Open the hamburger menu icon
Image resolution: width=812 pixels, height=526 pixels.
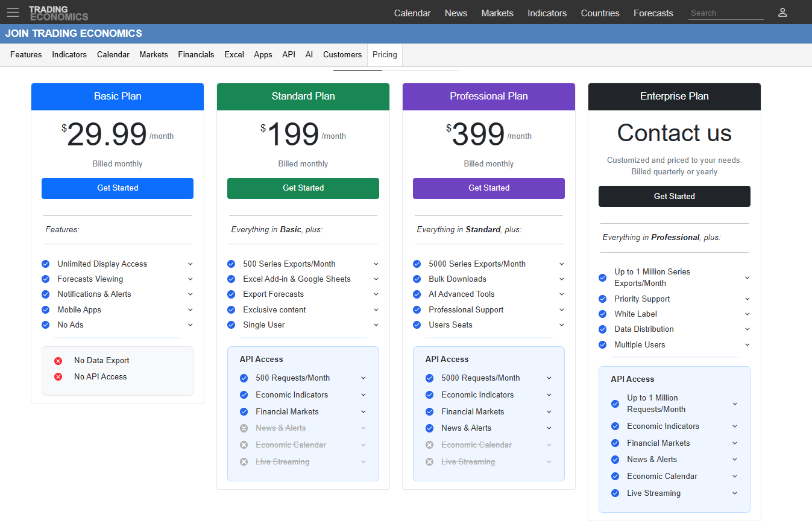click(x=13, y=13)
